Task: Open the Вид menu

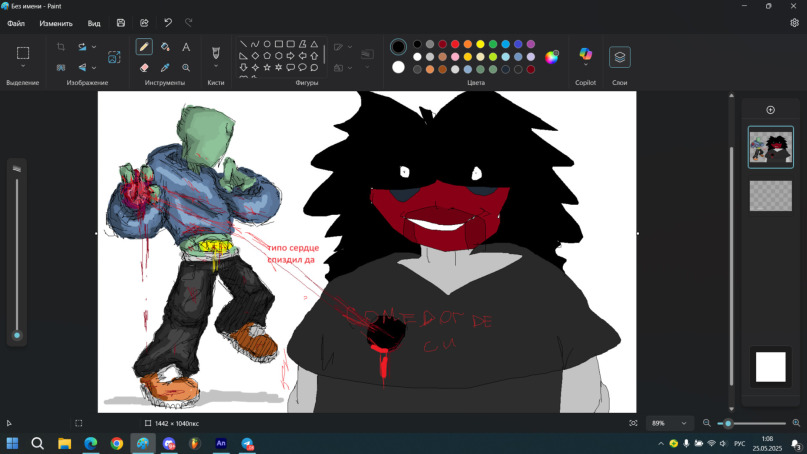Action: click(94, 23)
